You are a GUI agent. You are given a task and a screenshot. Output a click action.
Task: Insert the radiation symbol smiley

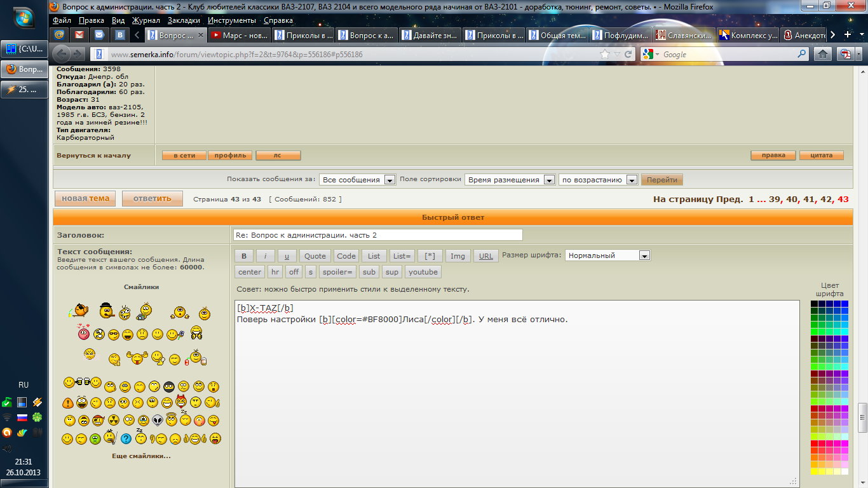click(113, 420)
